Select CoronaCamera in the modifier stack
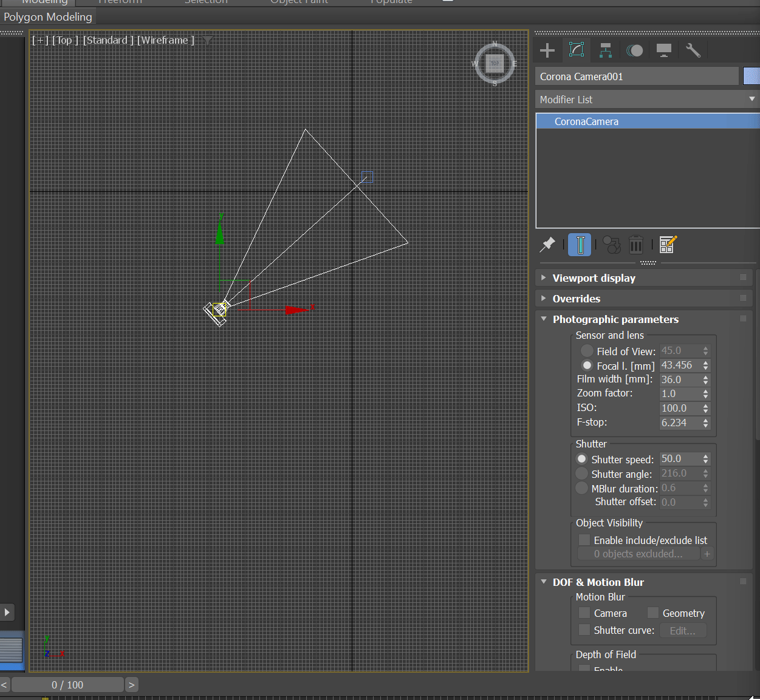The image size is (760, 700). click(586, 121)
